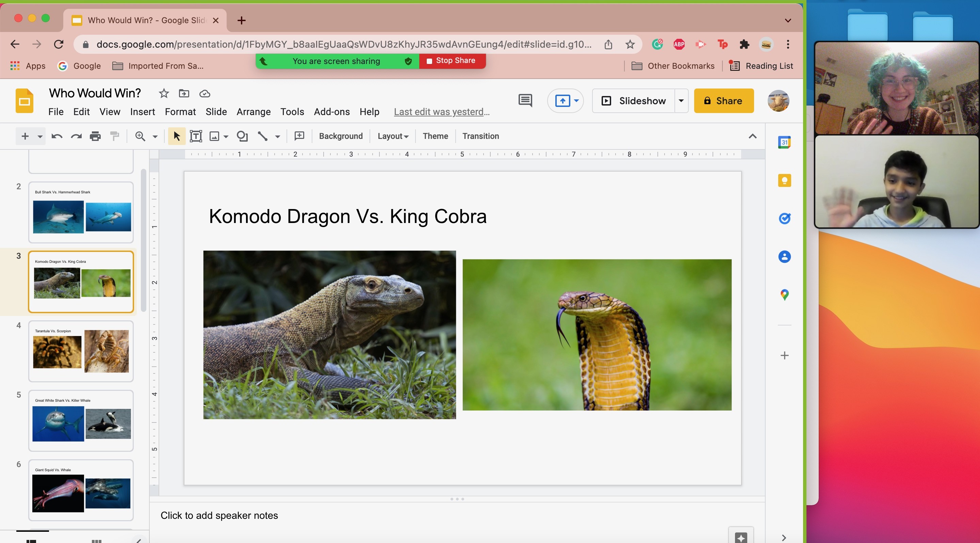Select the Text box tool
Image resolution: width=980 pixels, height=543 pixels.
[196, 136]
